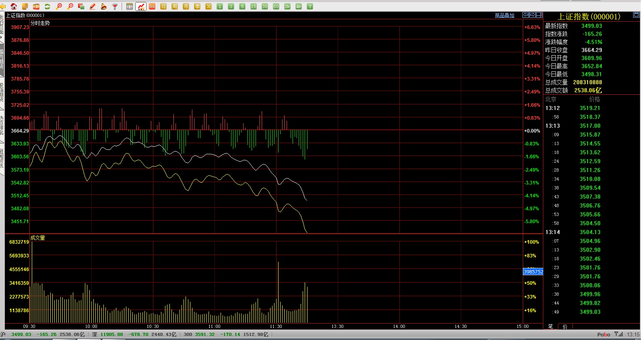Viewport: 644px width, 340px height.
Task: Click the green refresh icon
Action: click(47, 6)
